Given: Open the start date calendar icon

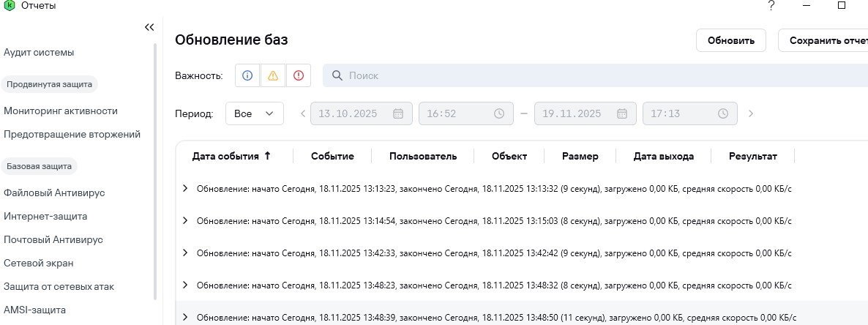Looking at the screenshot, I should (x=398, y=113).
